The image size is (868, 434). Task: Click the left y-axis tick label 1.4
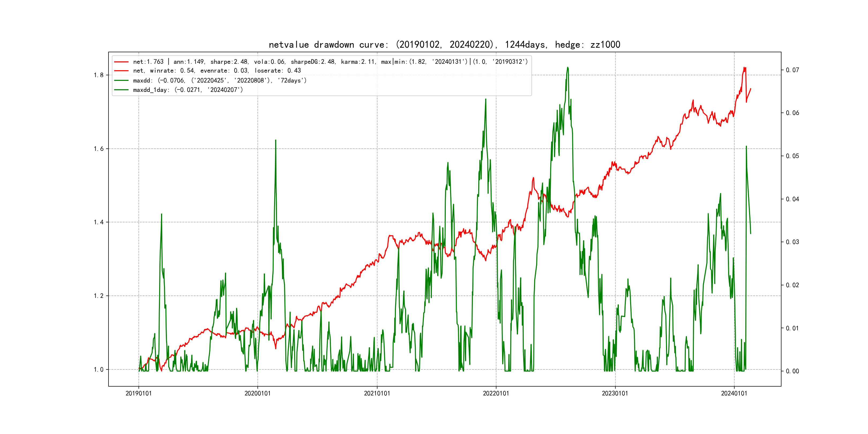click(x=98, y=222)
